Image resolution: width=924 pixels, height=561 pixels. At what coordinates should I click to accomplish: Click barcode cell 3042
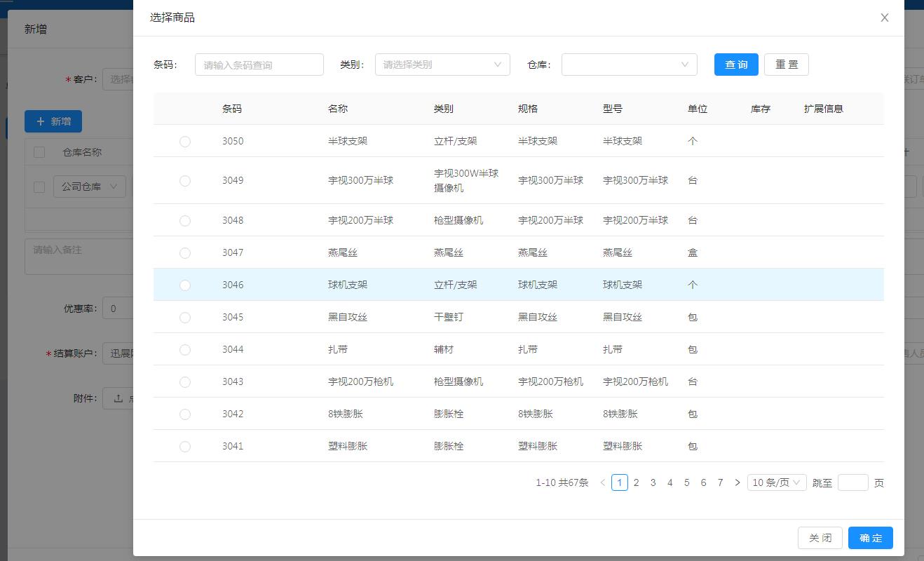(233, 414)
